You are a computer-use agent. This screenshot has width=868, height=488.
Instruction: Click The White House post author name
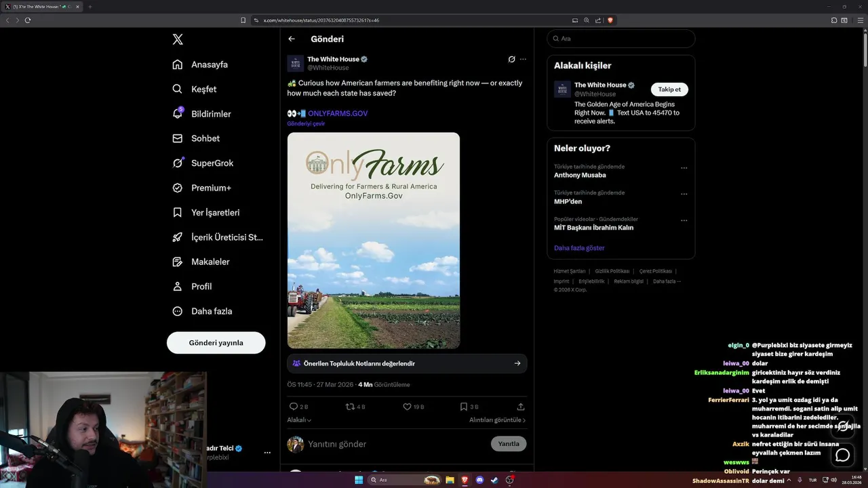point(333,59)
